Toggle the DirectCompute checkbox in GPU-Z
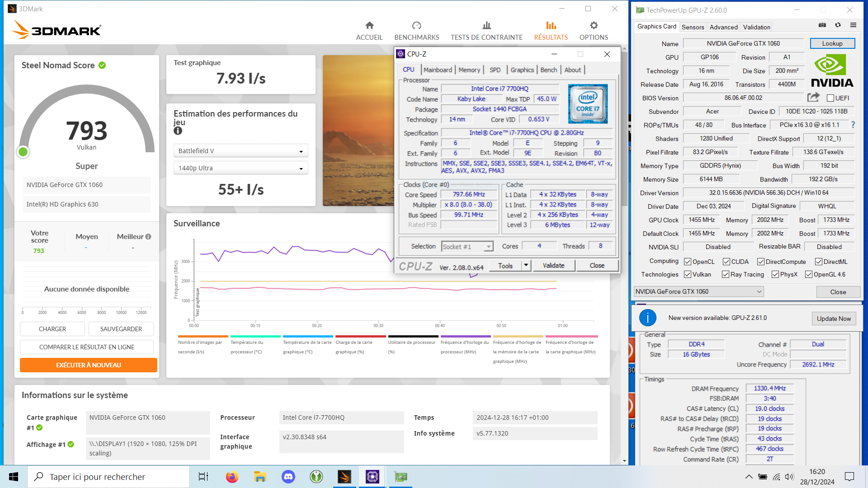868x488 pixels. pos(761,262)
